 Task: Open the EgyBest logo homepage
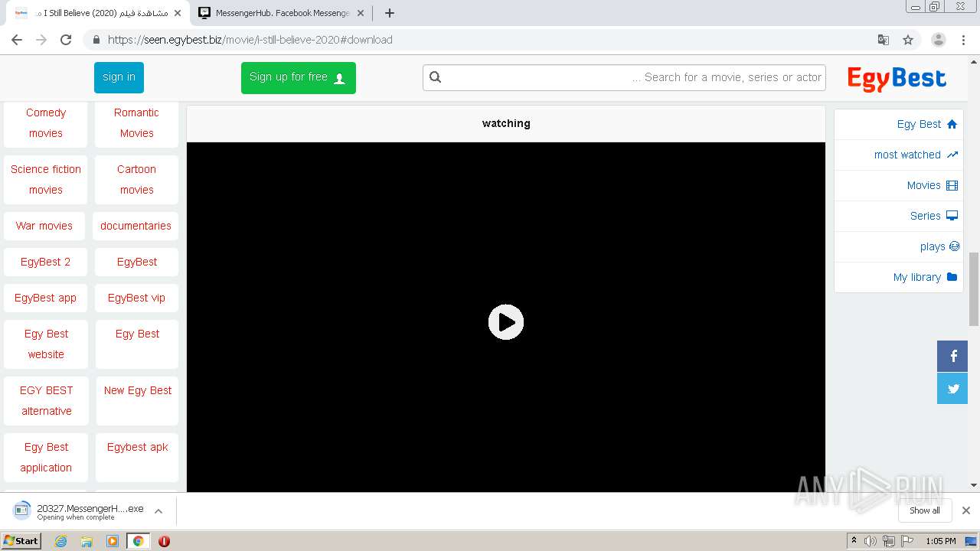(897, 78)
